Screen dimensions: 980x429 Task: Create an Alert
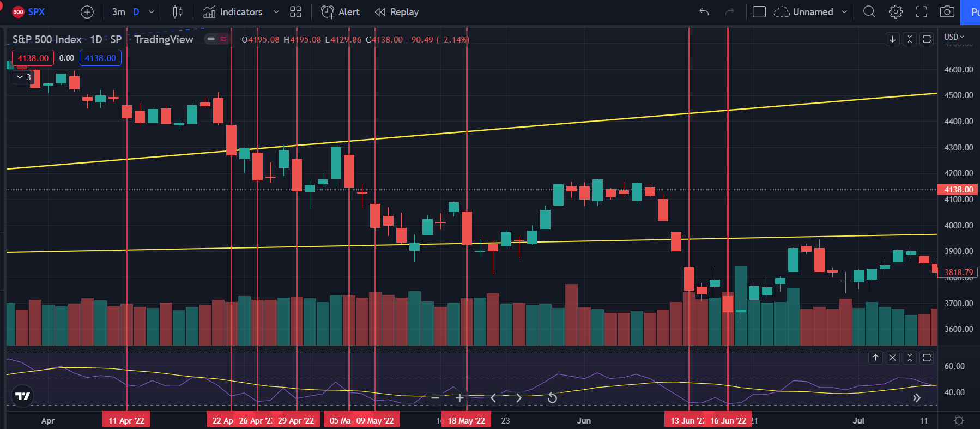click(341, 12)
